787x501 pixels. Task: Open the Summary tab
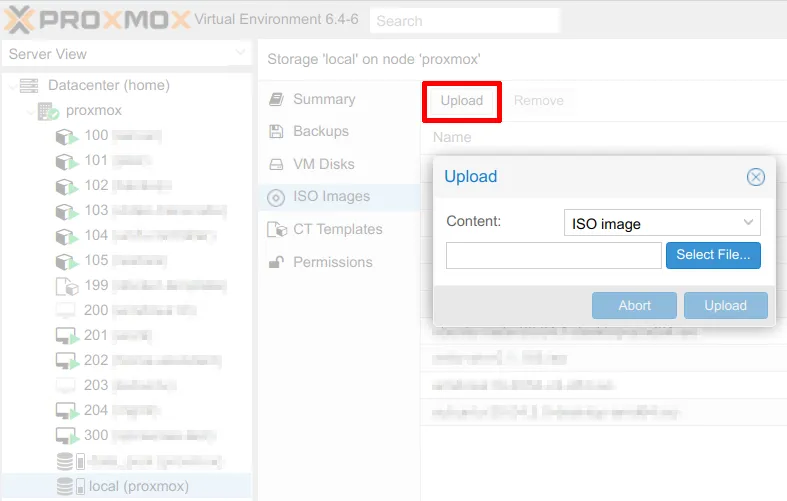click(x=323, y=99)
